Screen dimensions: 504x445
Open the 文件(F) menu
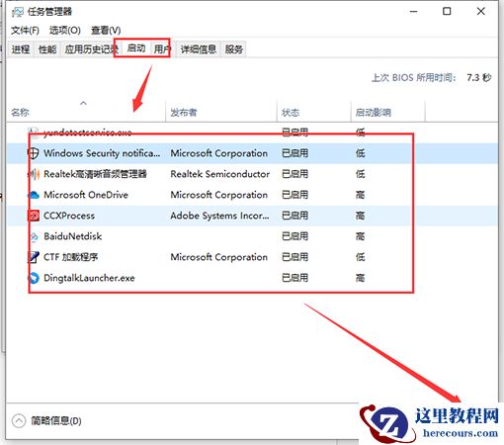point(25,31)
